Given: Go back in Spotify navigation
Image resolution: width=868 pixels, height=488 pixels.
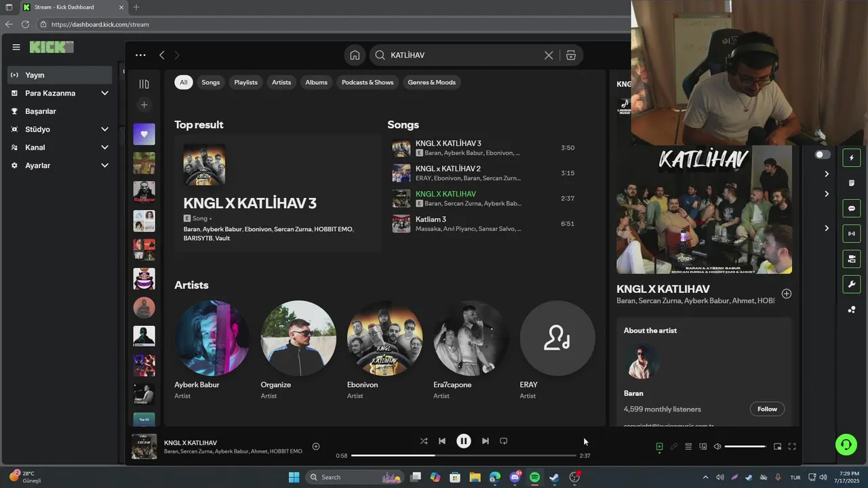Looking at the screenshot, I should tap(161, 55).
